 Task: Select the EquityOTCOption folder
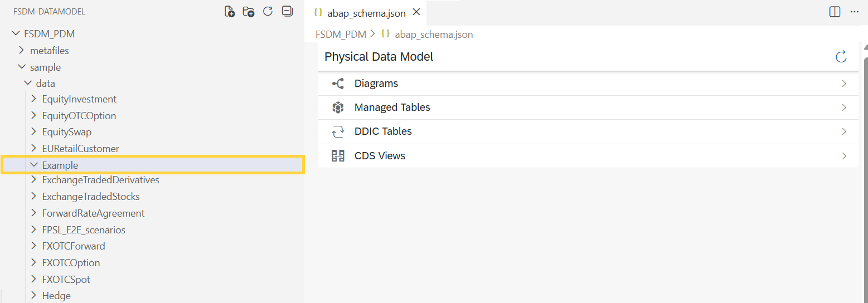[79, 116]
